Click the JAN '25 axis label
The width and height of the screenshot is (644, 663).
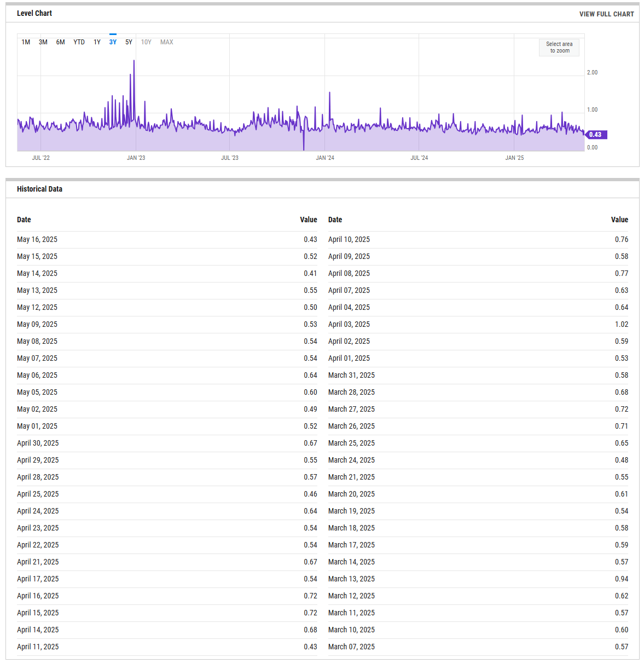click(514, 158)
